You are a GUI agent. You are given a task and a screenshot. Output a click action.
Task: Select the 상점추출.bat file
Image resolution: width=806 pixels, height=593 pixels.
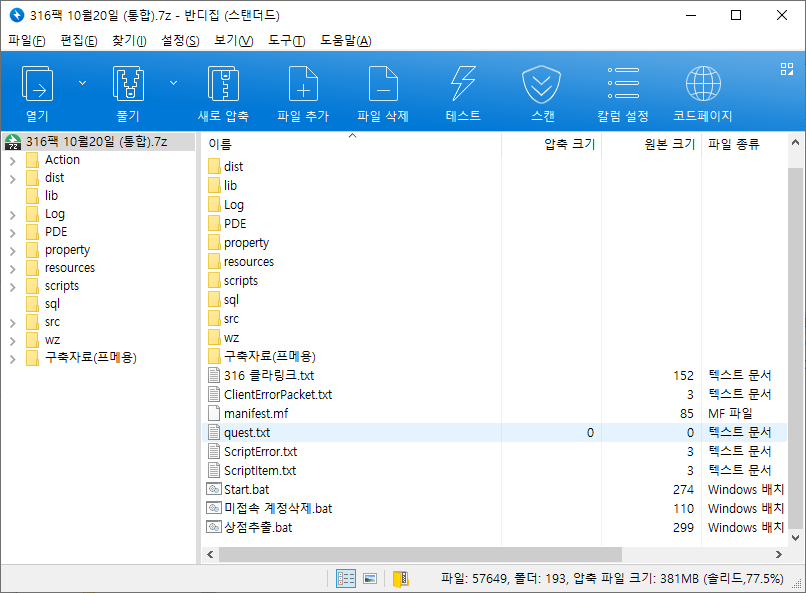(494, 528)
